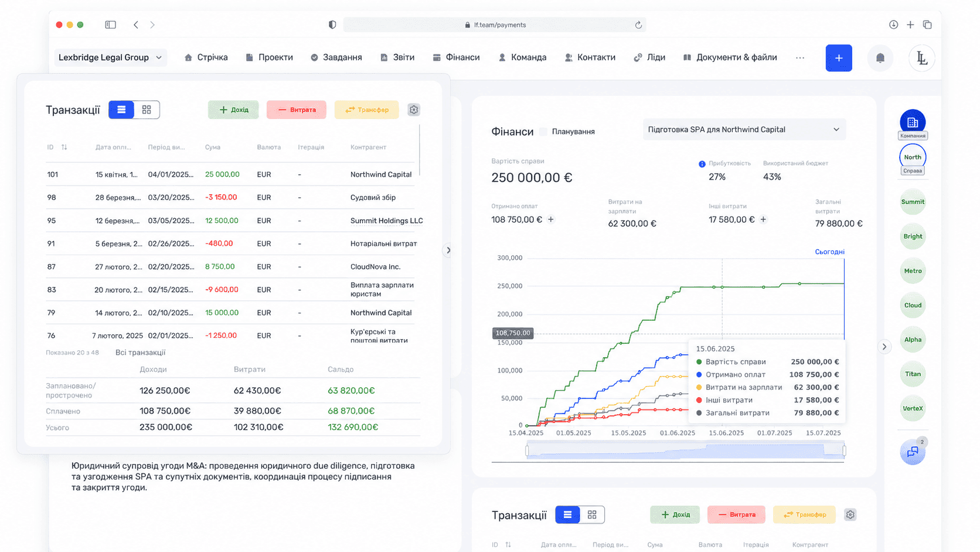Viewport: 980px width, 552px height.
Task: Click the chart date range slider left handle
Action: click(x=527, y=451)
